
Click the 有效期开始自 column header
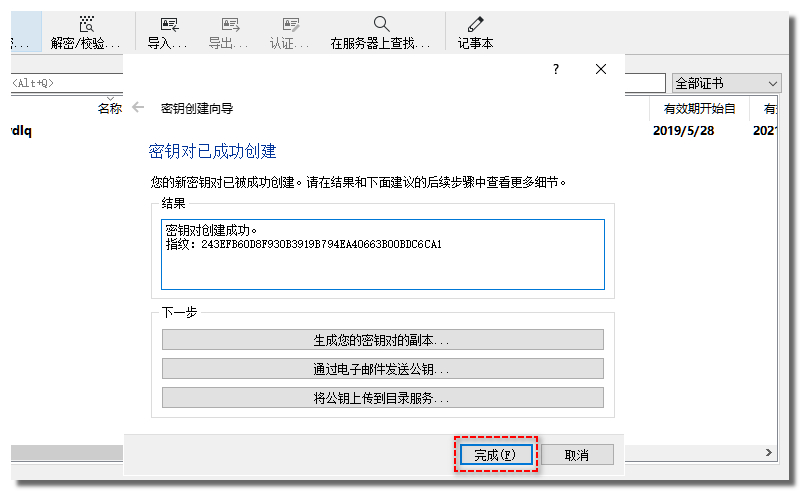click(x=699, y=108)
